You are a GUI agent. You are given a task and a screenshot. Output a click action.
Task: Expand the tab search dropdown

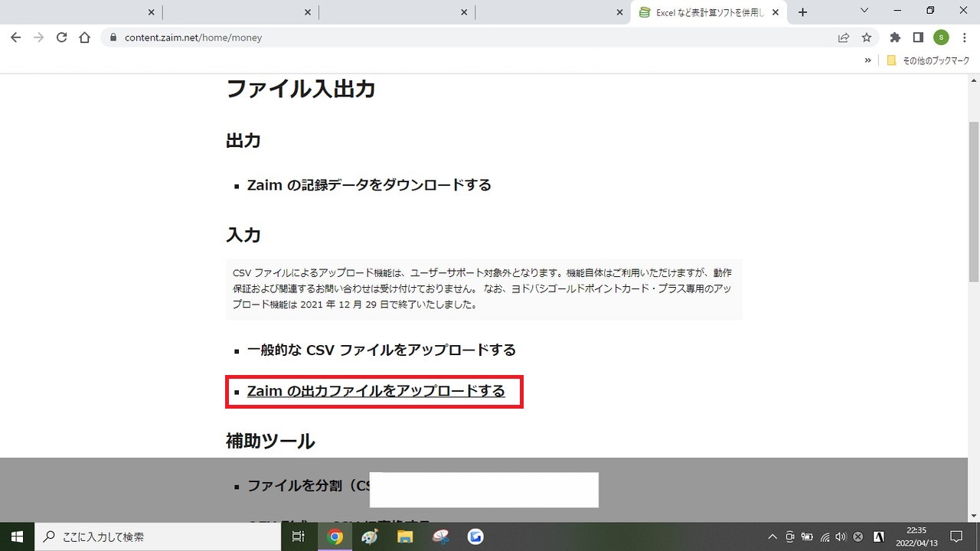(x=864, y=11)
